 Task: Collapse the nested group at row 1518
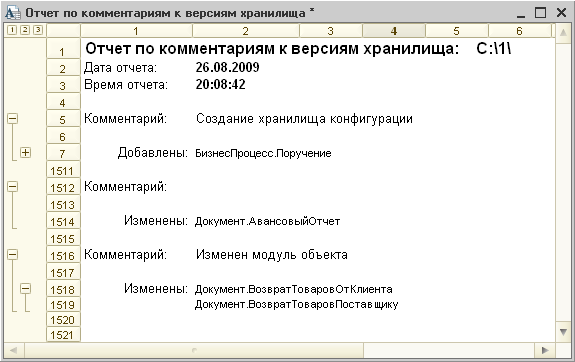coord(25,289)
